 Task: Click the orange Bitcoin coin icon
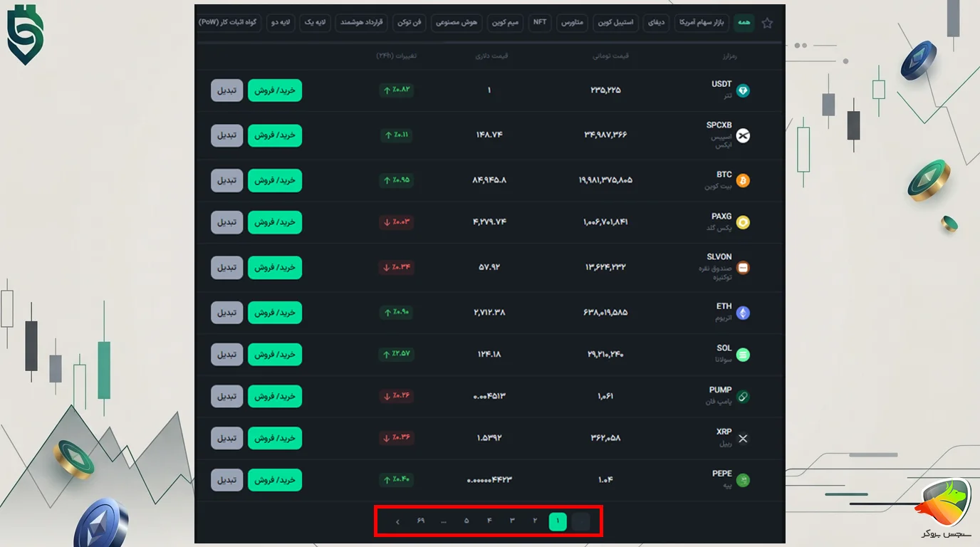pyautogui.click(x=743, y=180)
